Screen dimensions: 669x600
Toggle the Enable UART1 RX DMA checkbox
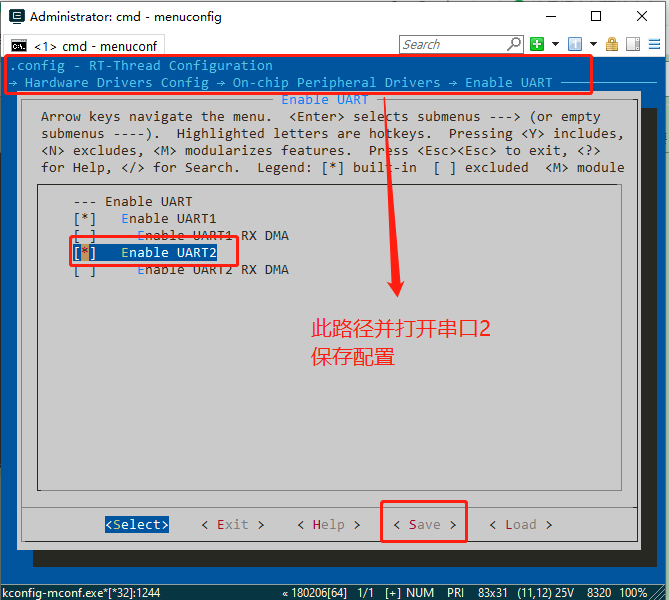coord(84,236)
